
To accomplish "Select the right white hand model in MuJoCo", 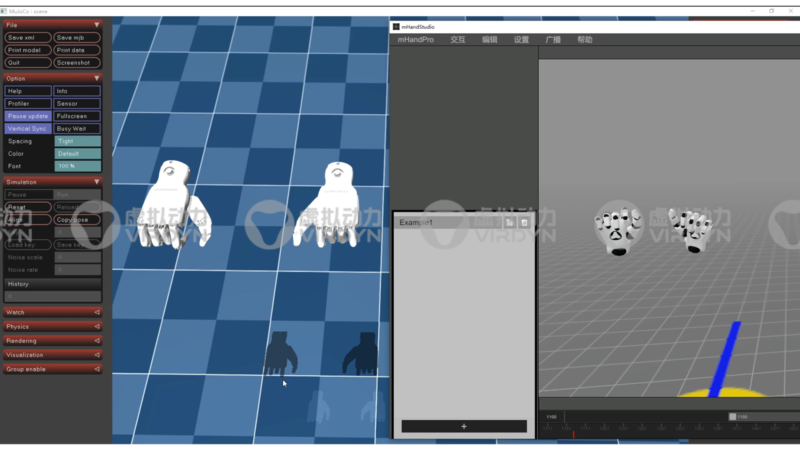I will click(x=339, y=205).
